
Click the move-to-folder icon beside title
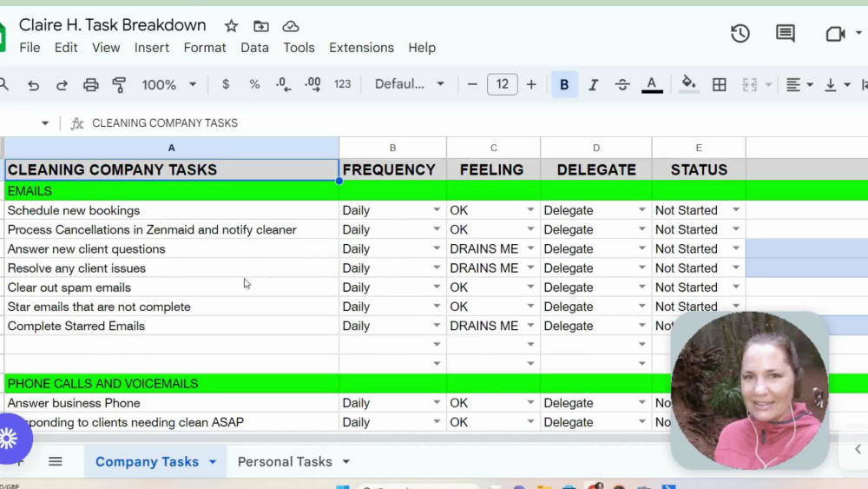click(x=260, y=26)
